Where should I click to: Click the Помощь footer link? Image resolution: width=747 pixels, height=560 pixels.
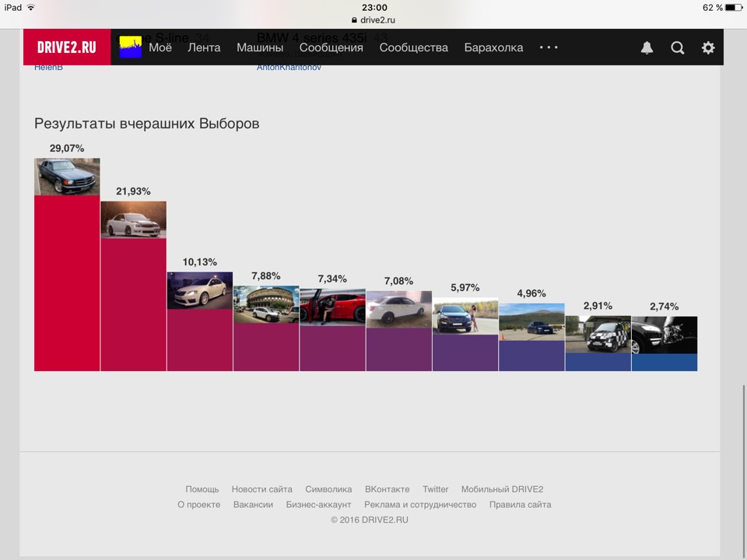click(202, 489)
